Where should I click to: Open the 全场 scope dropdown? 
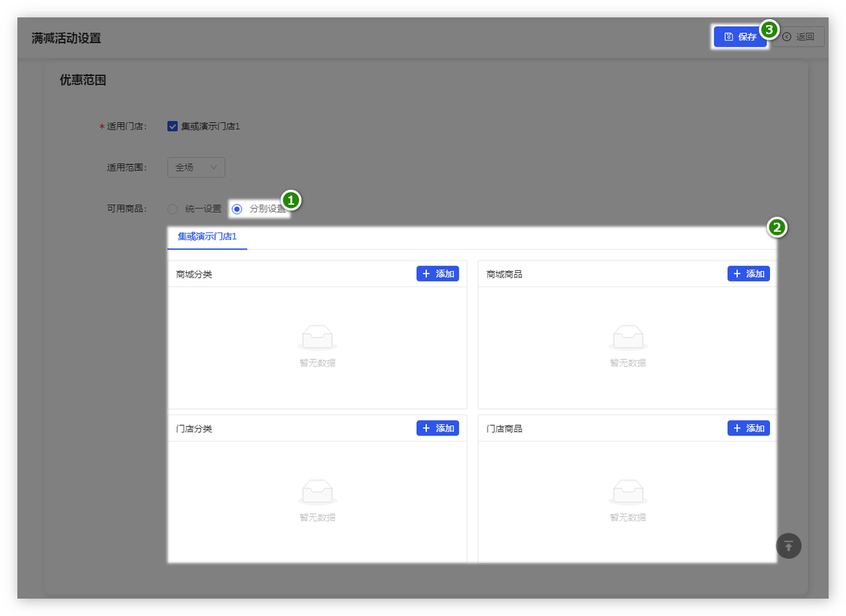(196, 168)
